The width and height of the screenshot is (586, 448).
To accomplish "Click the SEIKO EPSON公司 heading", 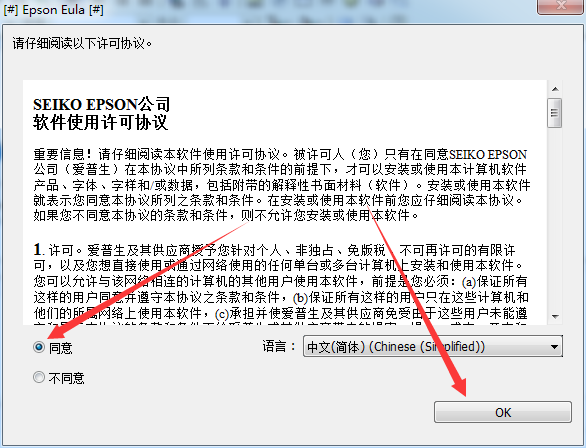I will coord(102,104).
